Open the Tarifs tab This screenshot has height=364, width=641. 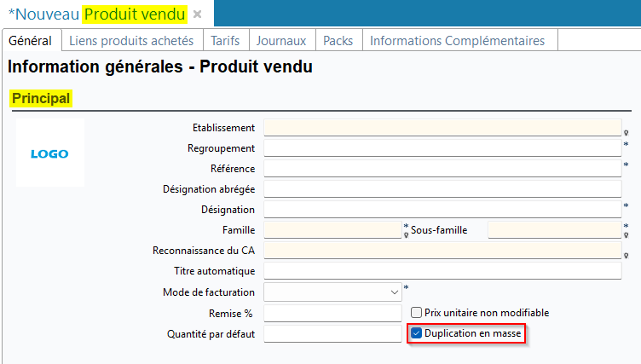point(225,40)
